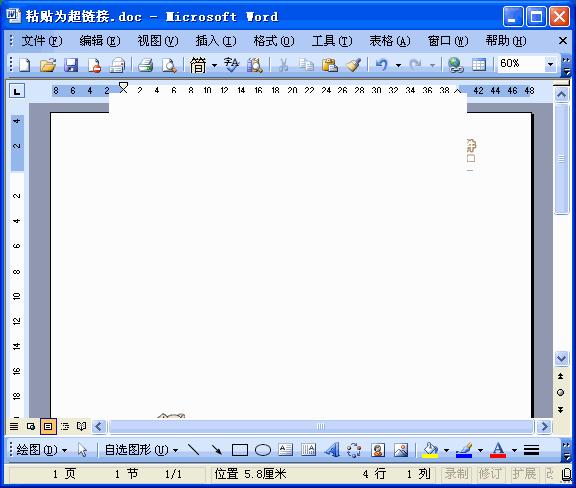
Task: Undo the last action
Action: click(382, 65)
